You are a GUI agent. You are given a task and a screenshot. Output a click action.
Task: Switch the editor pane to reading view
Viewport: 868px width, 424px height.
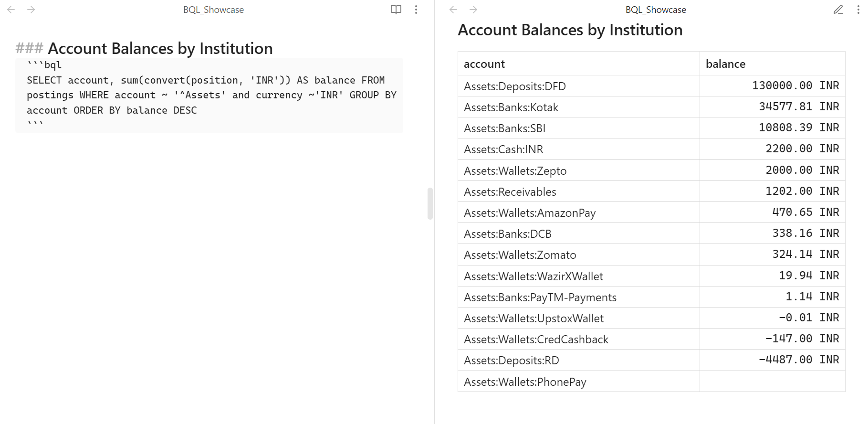[x=396, y=10]
